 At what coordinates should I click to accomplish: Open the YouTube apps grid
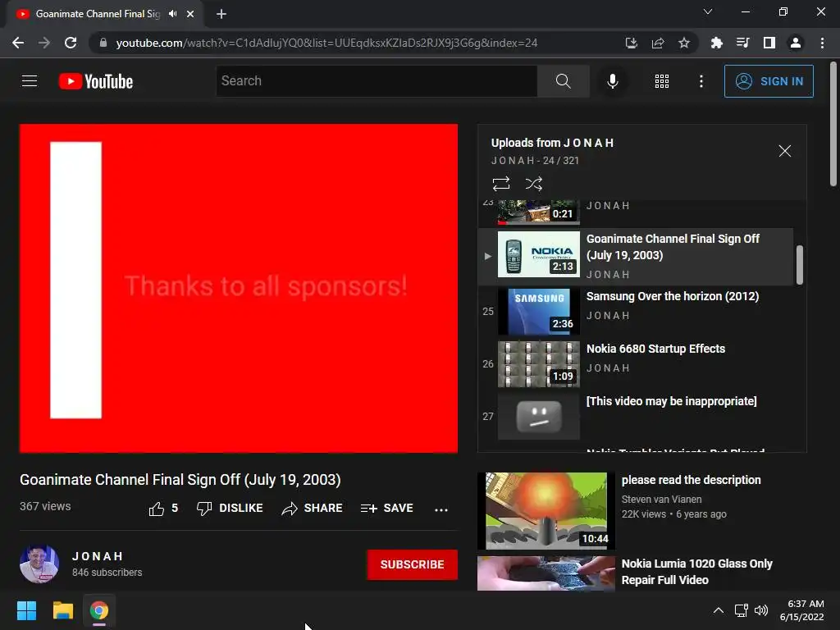[662, 81]
